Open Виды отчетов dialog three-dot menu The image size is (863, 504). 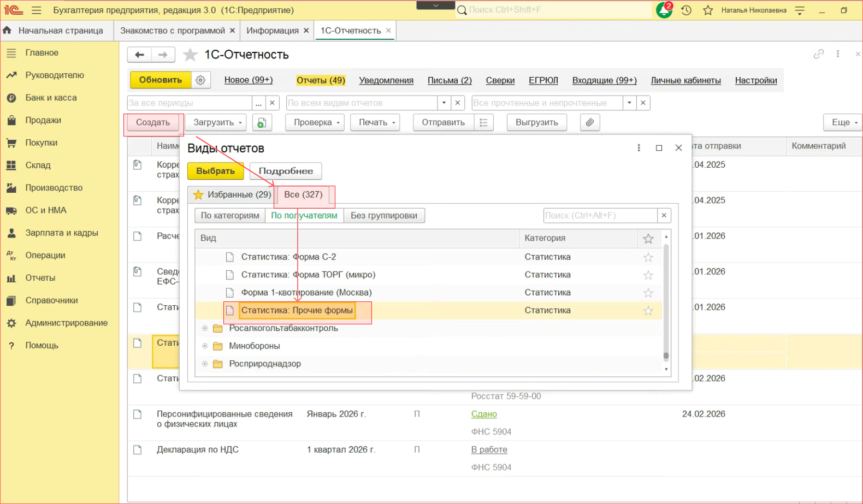[x=639, y=148]
